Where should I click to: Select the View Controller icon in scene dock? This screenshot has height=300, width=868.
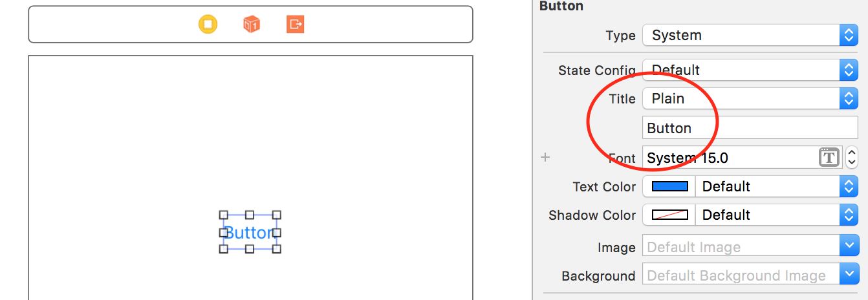click(x=208, y=25)
